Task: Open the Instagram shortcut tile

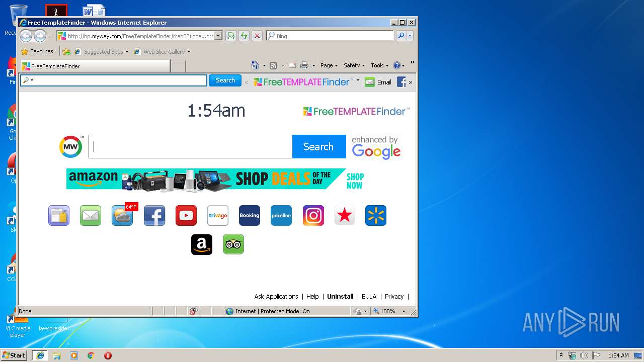Action: 313,216
